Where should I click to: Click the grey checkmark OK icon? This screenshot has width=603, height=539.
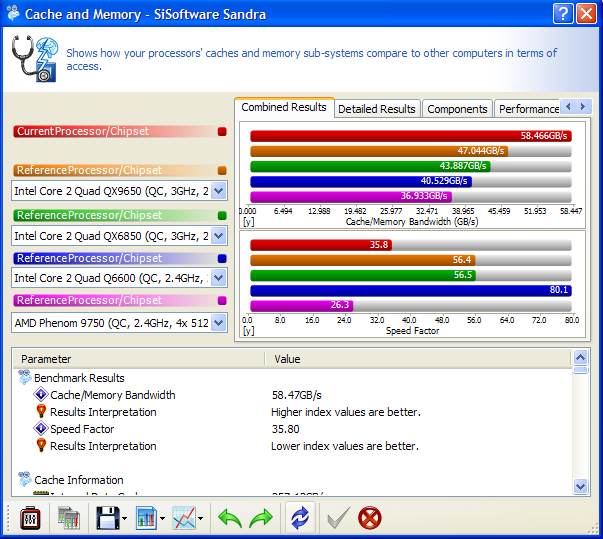click(338, 519)
